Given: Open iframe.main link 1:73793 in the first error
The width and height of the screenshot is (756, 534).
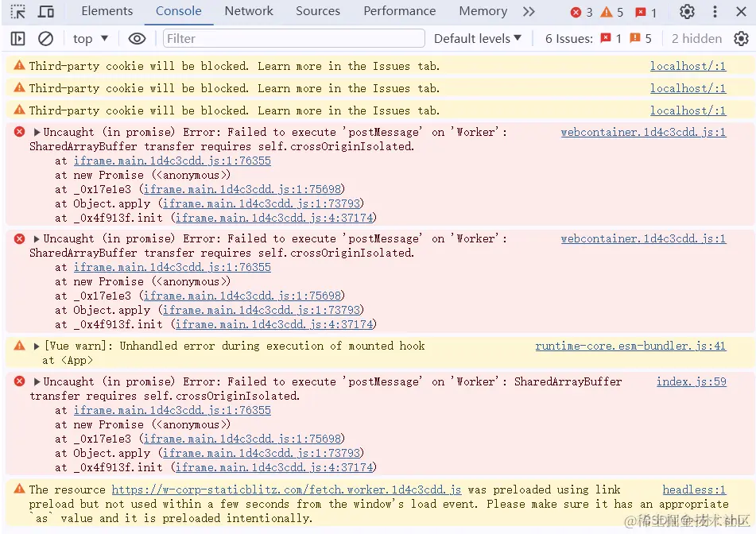Looking at the screenshot, I should [x=262, y=203].
